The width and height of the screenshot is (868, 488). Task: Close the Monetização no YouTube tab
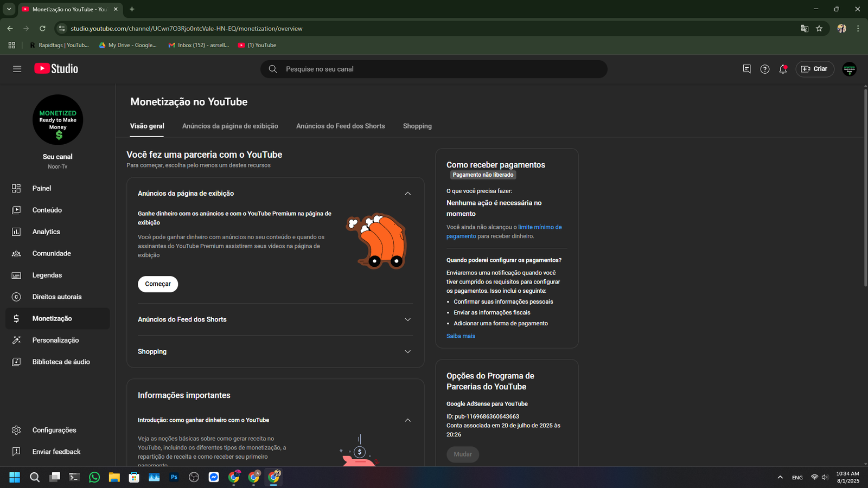tap(116, 9)
